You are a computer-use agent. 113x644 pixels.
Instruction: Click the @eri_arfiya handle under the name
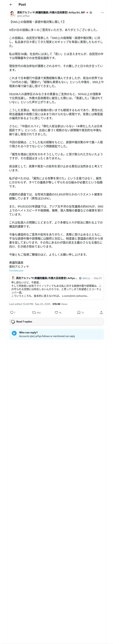pos(23,16)
